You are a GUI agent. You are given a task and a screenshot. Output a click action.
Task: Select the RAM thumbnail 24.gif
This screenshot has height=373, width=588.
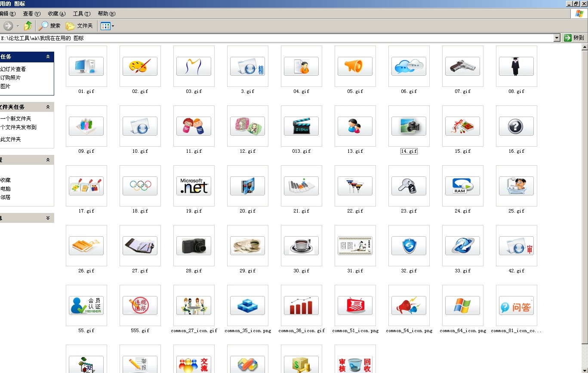tap(463, 186)
